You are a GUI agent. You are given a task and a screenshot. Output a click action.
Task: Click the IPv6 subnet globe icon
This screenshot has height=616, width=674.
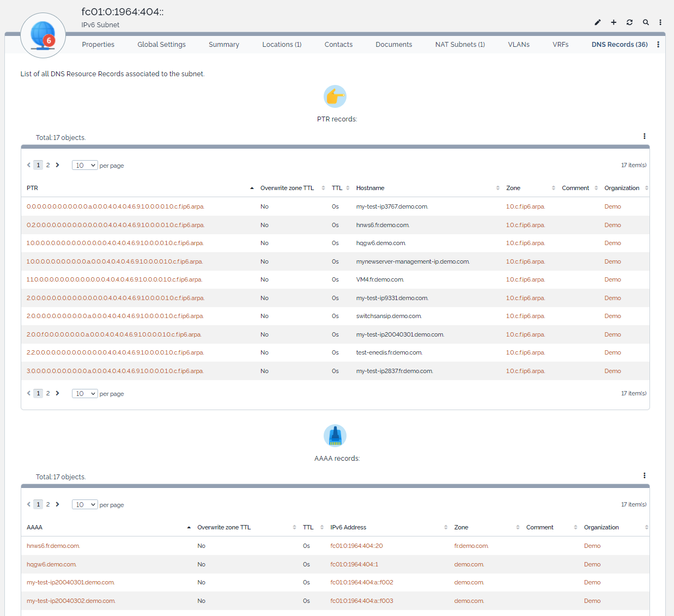[43, 35]
